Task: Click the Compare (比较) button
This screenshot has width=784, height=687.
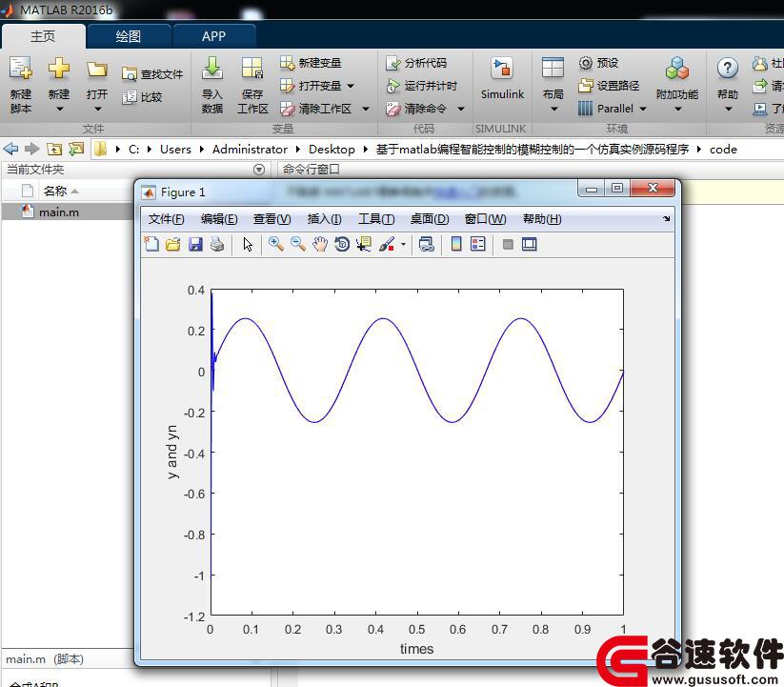Action: pyautogui.click(x=143, y=96)
